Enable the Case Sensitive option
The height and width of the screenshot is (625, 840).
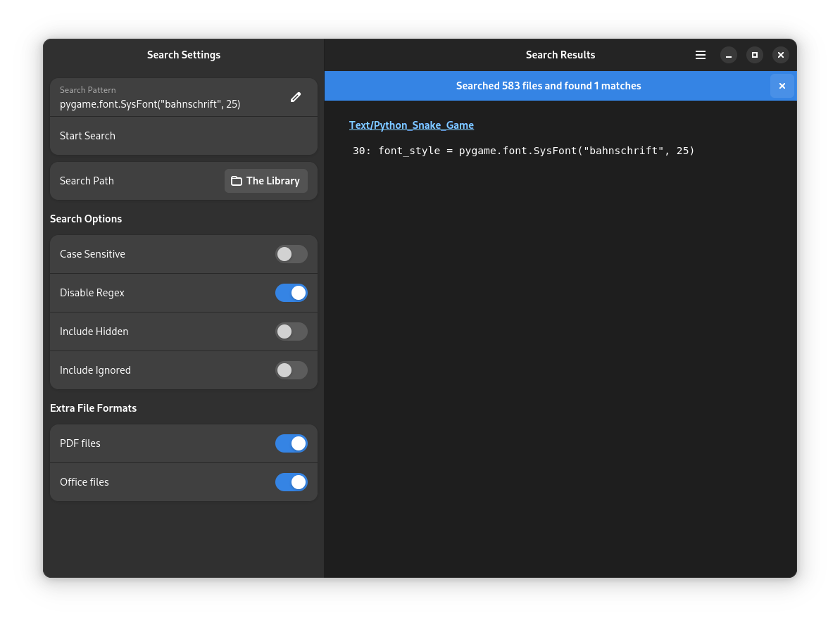tap(292, 254)
